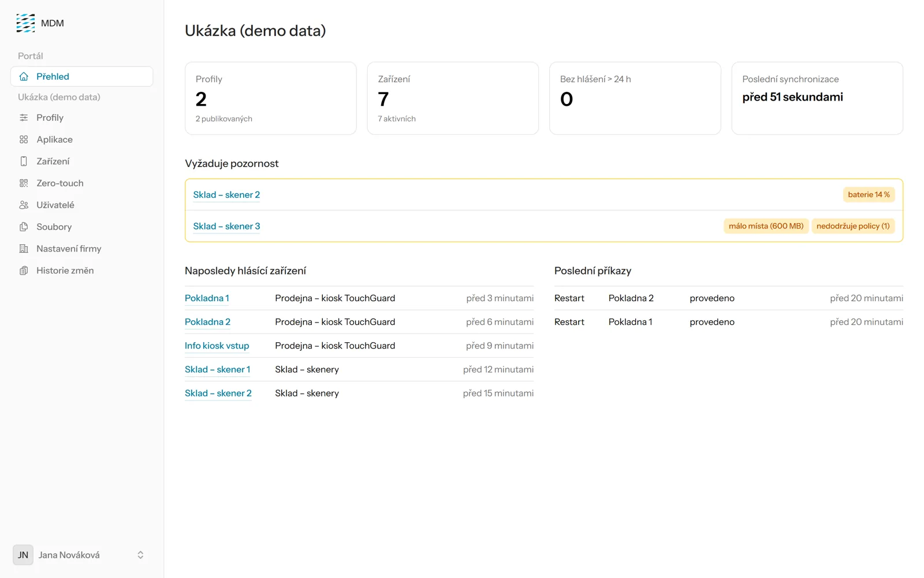Click the málo místa (600 MB) badge
Screen dimensions: 924x578
tap(766, 226)
